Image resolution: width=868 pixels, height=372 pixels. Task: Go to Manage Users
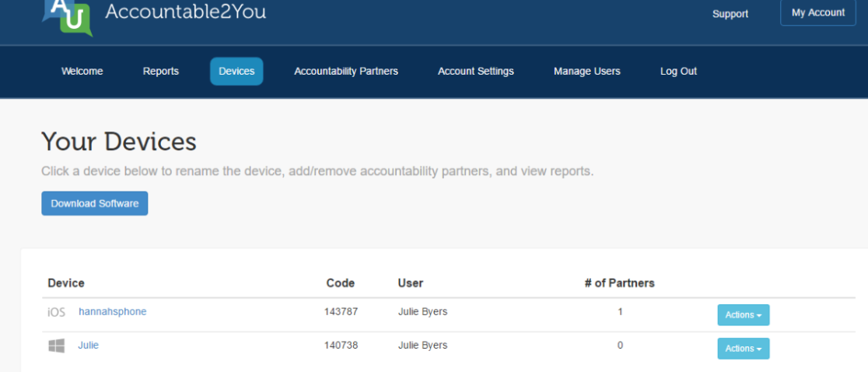tap(586, 72)
